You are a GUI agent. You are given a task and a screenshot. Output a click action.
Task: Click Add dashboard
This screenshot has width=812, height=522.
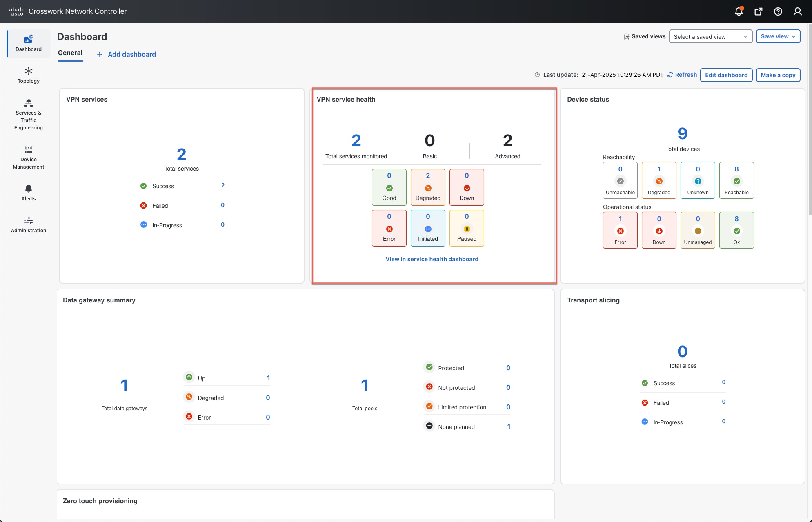(126, 54)
